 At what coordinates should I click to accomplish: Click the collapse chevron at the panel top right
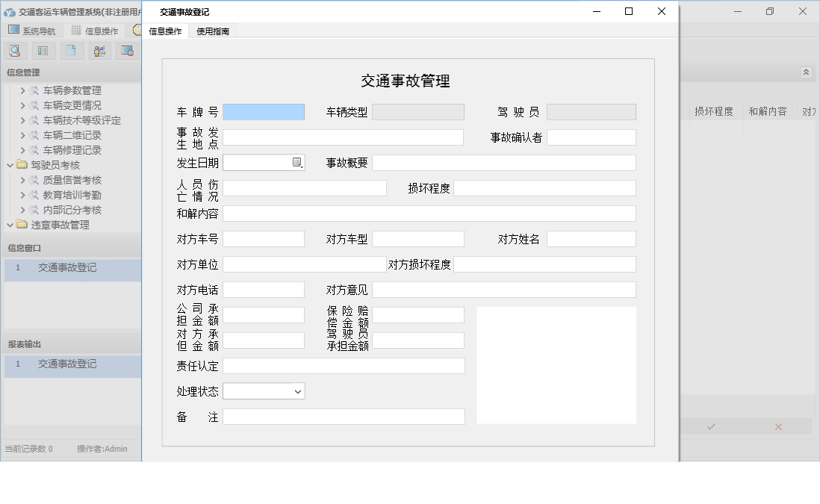click(x=806, y=72)
